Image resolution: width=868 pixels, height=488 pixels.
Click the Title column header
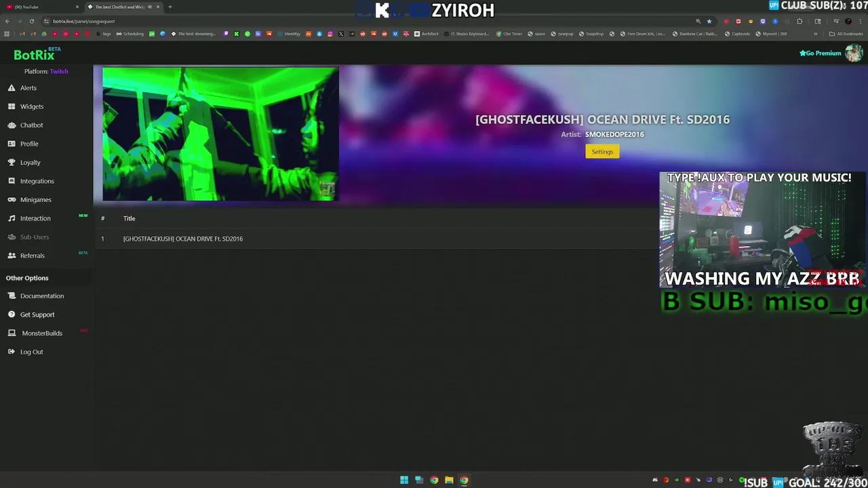point(130,218)
